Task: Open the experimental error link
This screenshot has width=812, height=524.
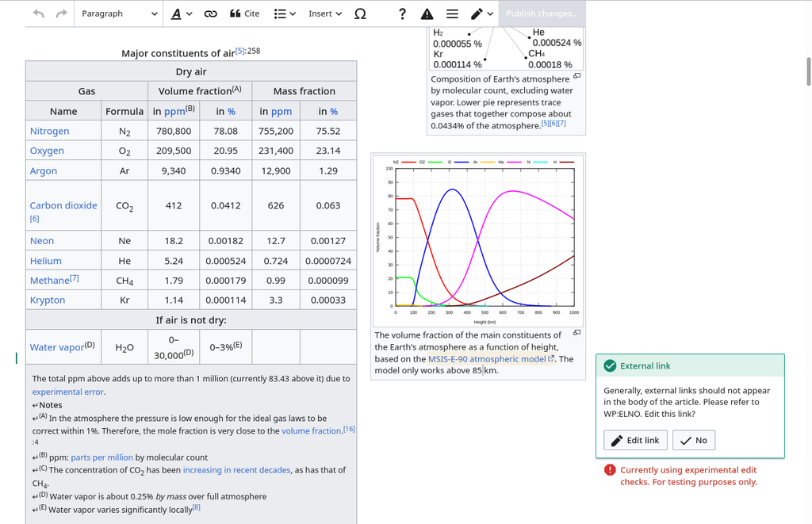Action: [x=68, y=392]
